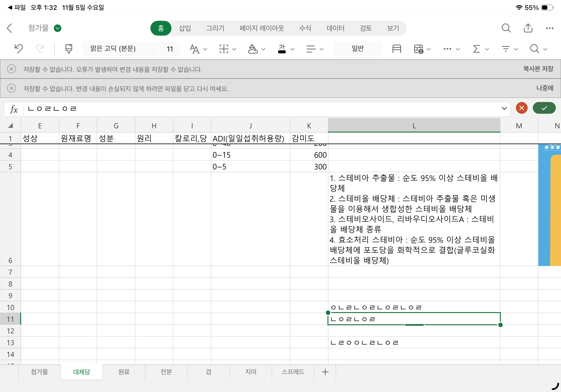Open the 원료 sheet tab
The height and width of the screenshot is (392, 561).
click(x=124, y=372)
